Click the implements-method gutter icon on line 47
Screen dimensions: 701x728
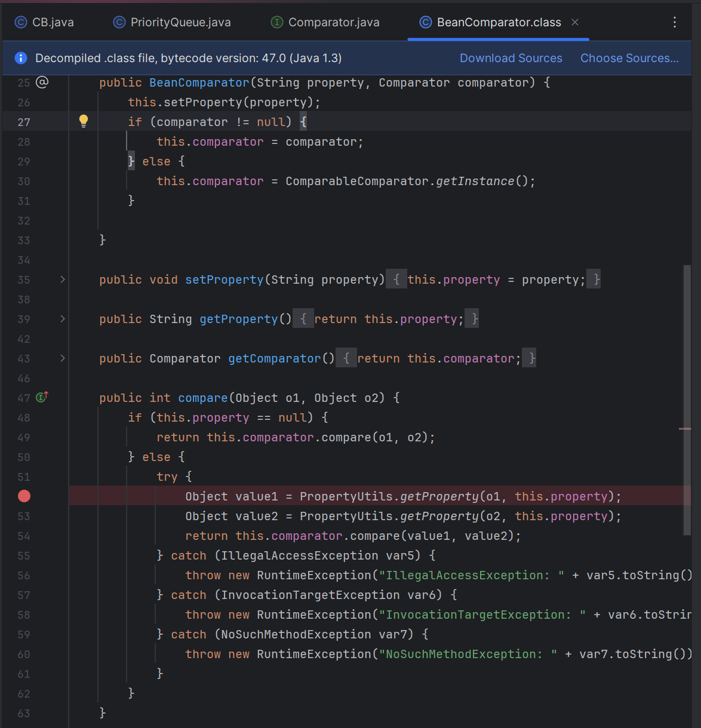tap(42, 397)
